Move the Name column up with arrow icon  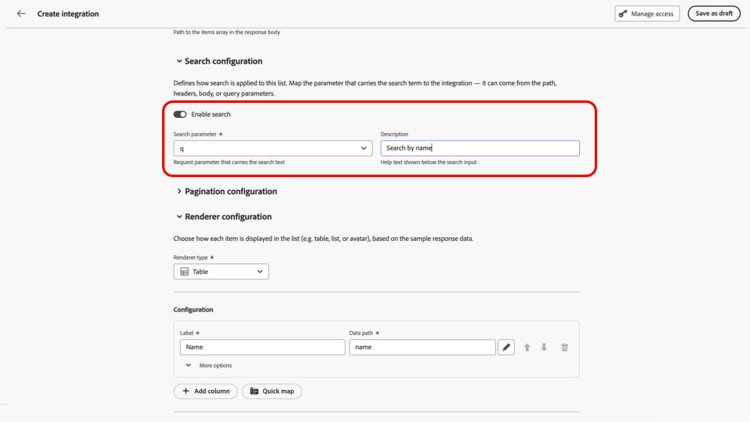(527, 347)
